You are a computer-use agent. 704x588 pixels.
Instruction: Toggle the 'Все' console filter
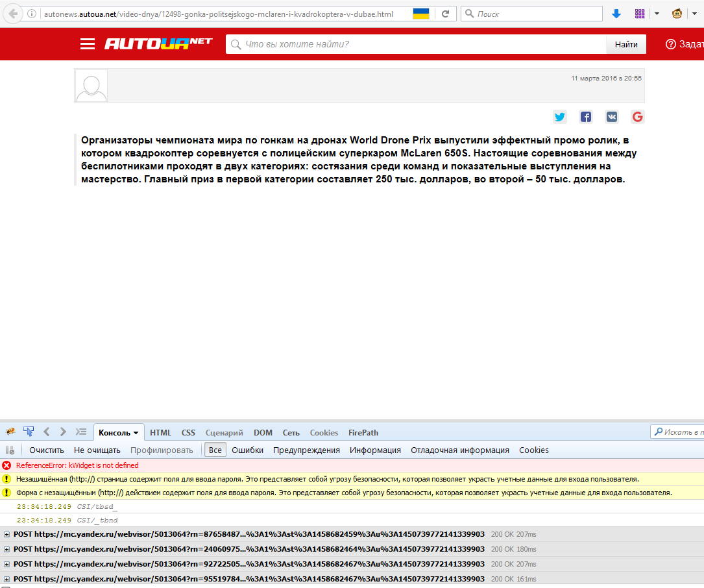(x=215, y=450)
